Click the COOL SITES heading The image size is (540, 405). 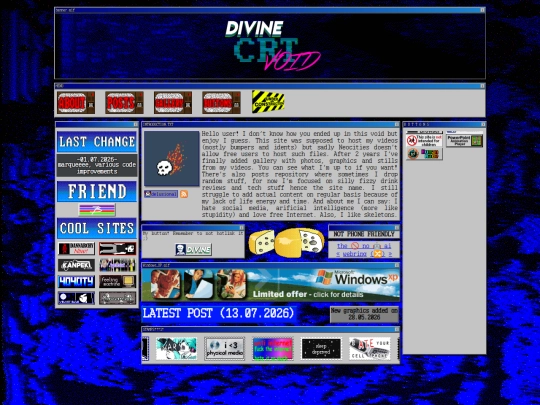[x=97, y=228]
